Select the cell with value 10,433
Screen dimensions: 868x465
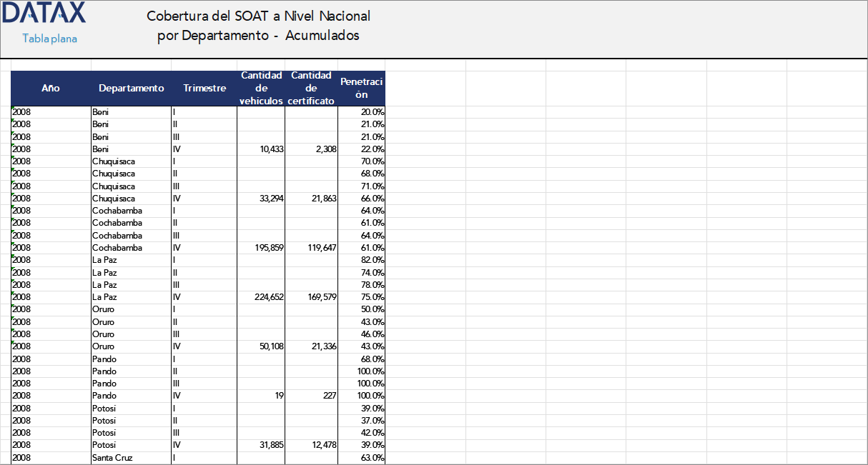(261, 149)
